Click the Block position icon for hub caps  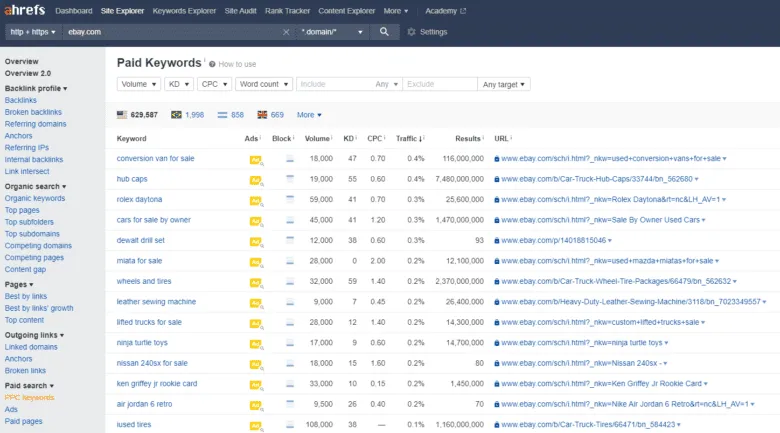(x=290, y=179)
